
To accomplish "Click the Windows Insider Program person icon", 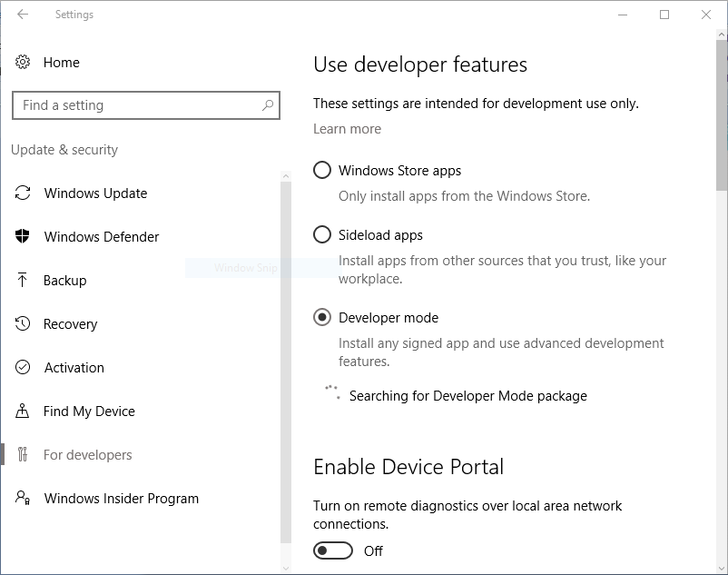I will pos(23,498).
